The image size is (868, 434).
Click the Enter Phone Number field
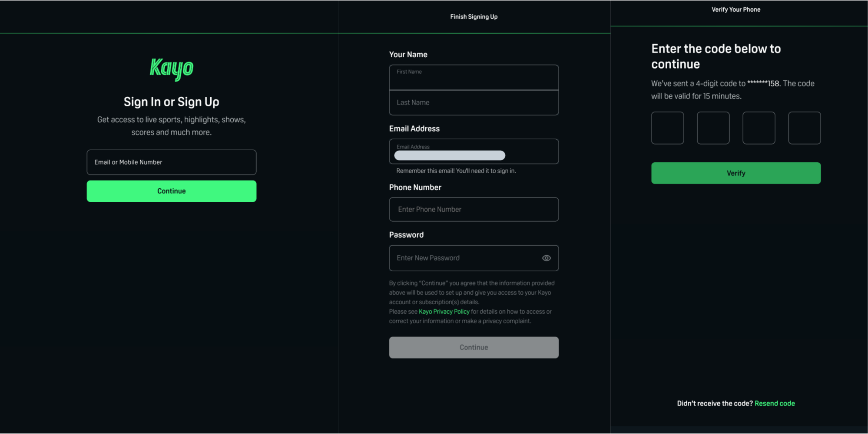click(x=474, y=210)
